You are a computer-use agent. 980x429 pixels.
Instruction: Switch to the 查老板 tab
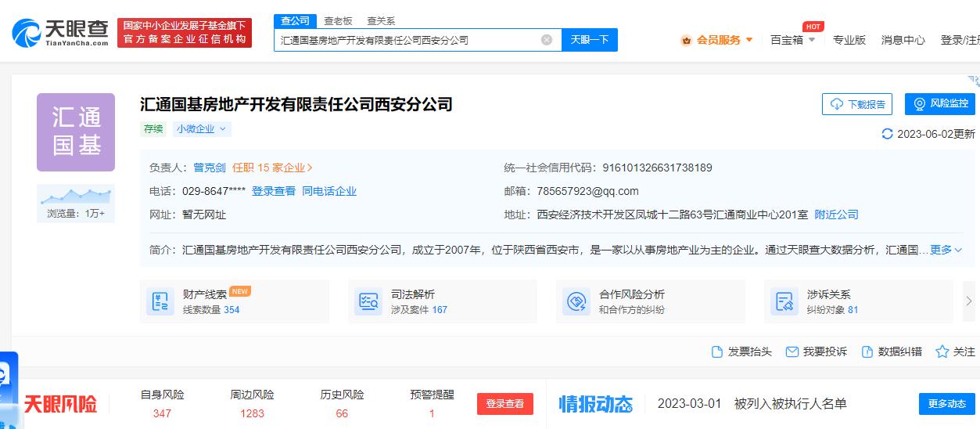[x=338, y=21]
